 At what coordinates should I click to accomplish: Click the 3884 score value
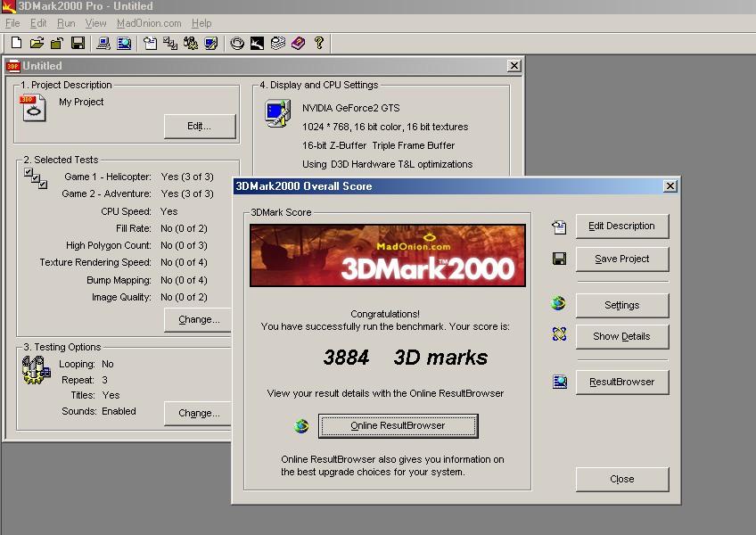pyautogui.click(x=346, y=358)
